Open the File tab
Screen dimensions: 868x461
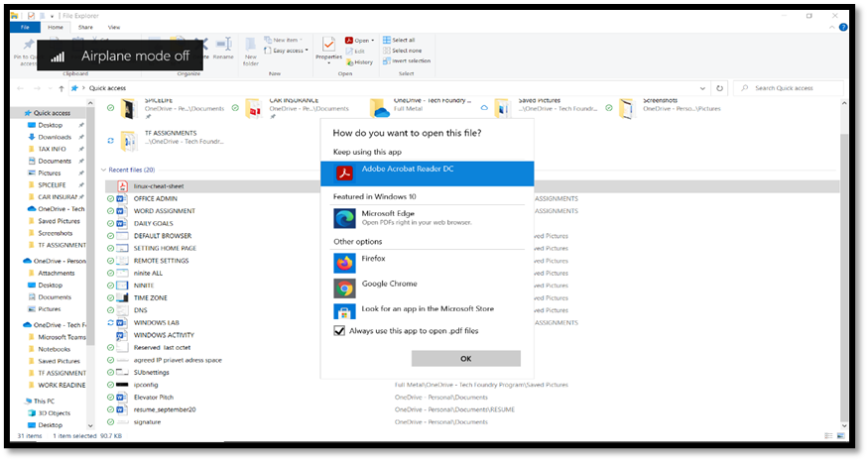point(25,27)
